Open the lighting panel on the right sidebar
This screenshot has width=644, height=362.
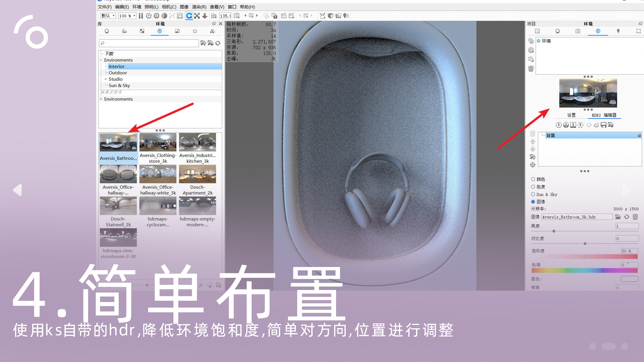[618, 31]
